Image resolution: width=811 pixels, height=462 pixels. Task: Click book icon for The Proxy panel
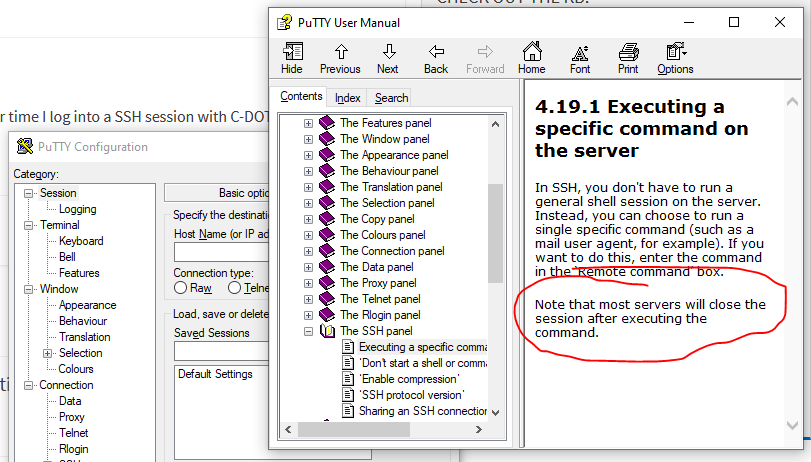tap(327, 283)
